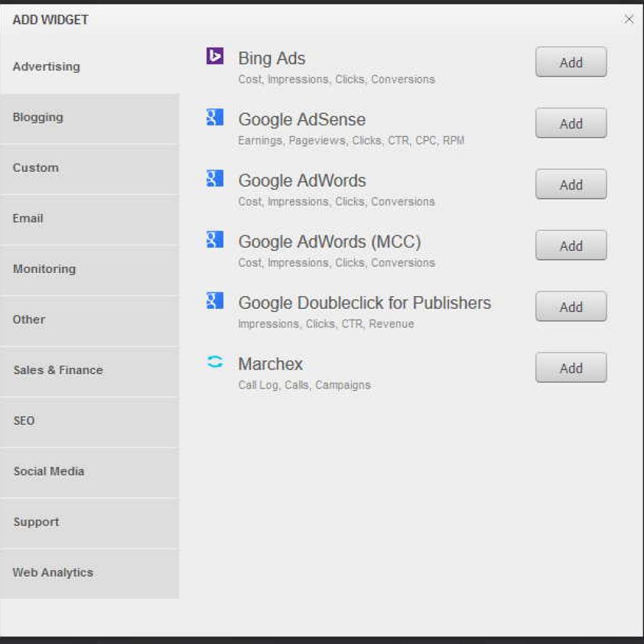Add the Bing Ads widget
The height and width of the screenshot is (644, 644).
(x=571, y=62)
